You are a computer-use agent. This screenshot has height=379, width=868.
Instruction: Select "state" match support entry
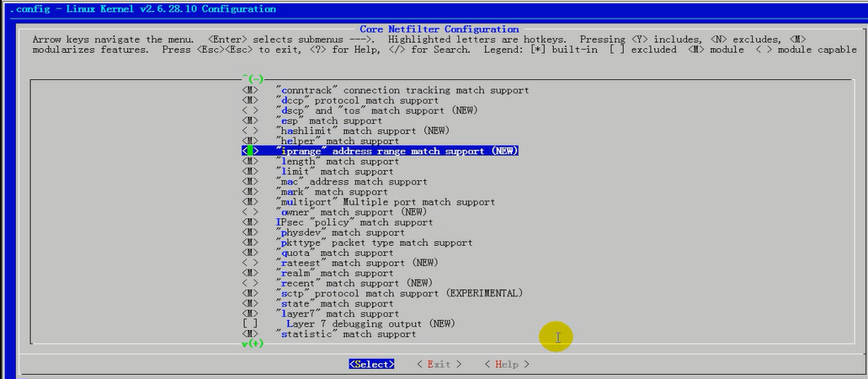[x=334, y=303]
